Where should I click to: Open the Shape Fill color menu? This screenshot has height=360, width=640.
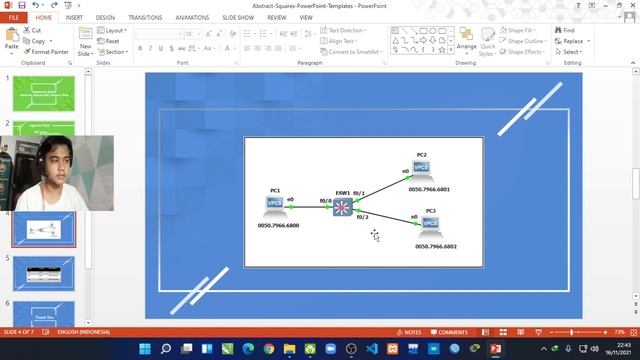tap(518, 30)
